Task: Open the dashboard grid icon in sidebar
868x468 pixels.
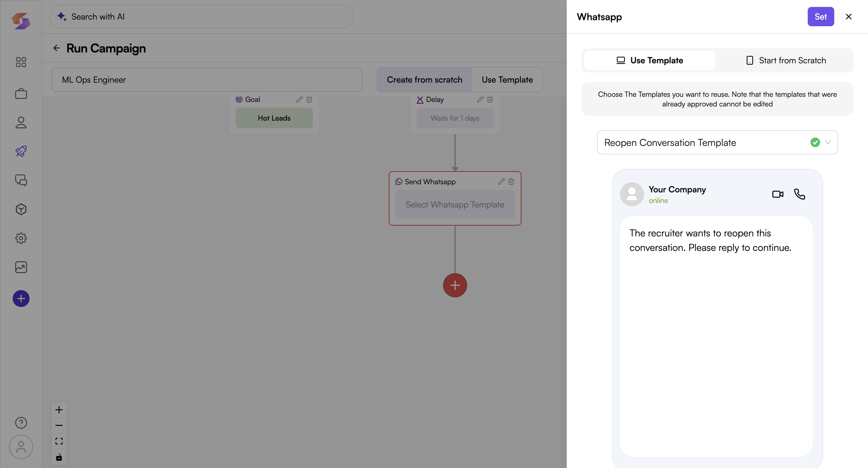Action: [x=21, y=62]
